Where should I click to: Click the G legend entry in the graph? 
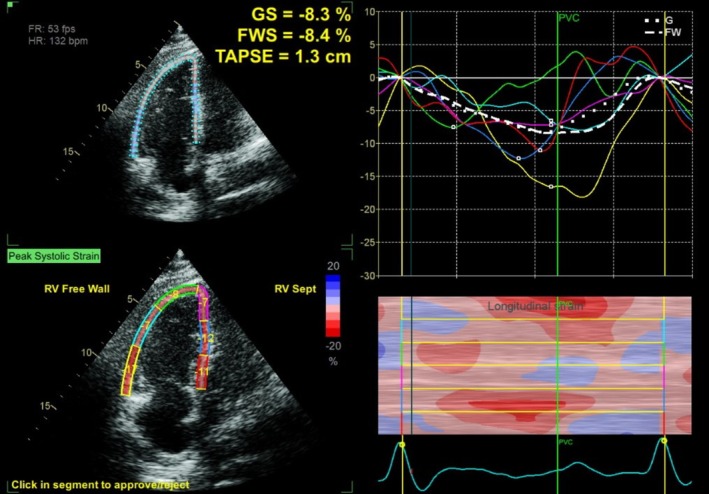(x=659, y=20)
